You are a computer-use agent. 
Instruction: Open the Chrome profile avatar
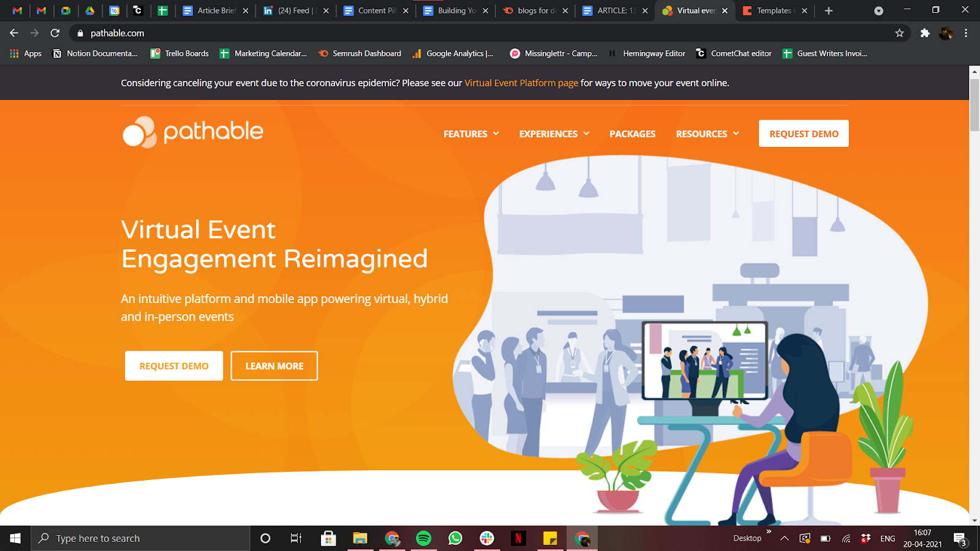[x=946, y=33]
